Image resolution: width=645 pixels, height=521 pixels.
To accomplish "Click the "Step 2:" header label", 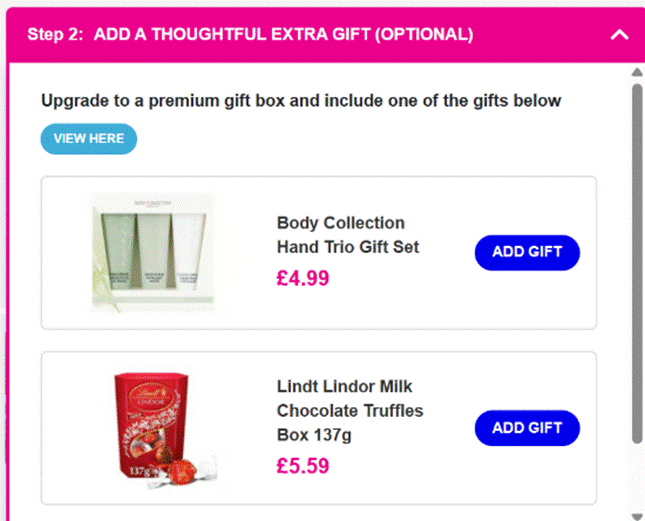I will pyautogui.click(x=56, y=35).
